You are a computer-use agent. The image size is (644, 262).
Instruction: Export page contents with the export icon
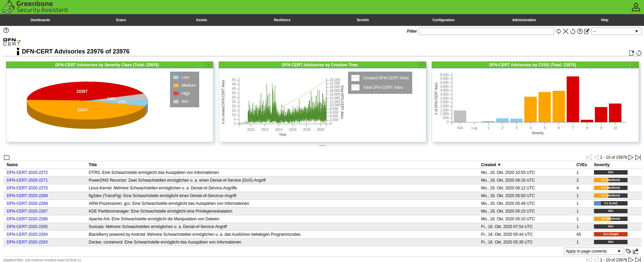coord(636,251)
